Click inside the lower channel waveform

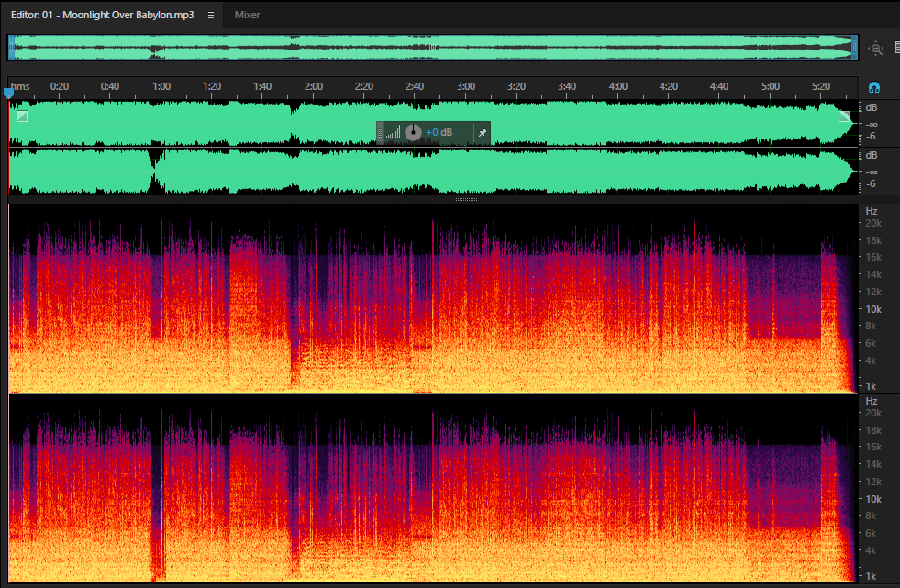pyautogui.click(x=433, y=172)
